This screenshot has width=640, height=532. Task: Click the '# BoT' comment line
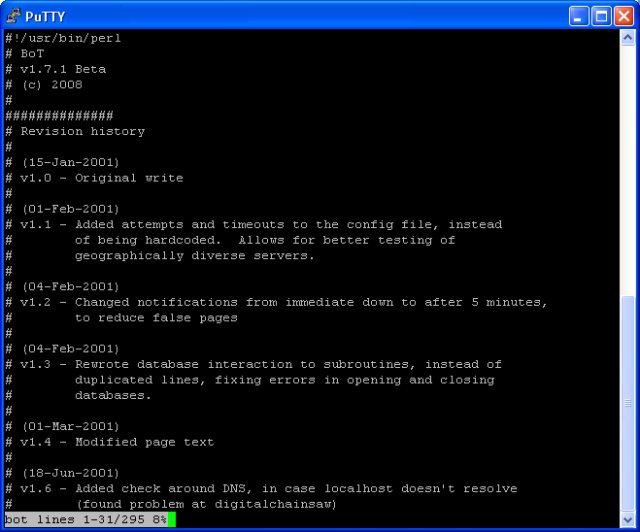coord(24,53)
